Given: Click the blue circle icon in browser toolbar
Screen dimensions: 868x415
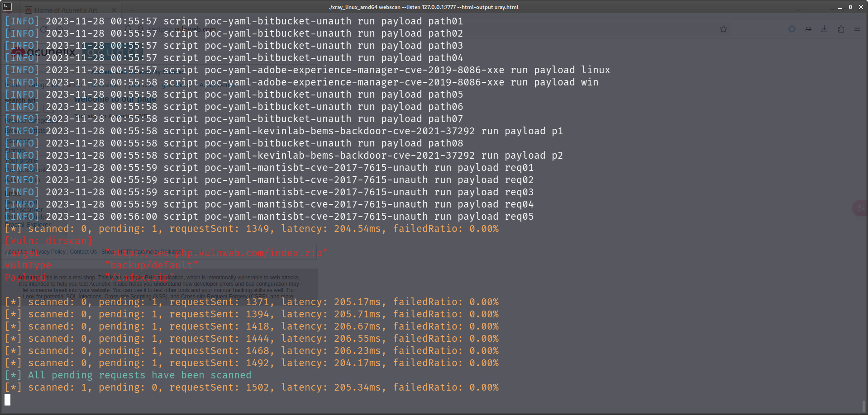Looking at the screenshot, I should click(x=792, y=29).
